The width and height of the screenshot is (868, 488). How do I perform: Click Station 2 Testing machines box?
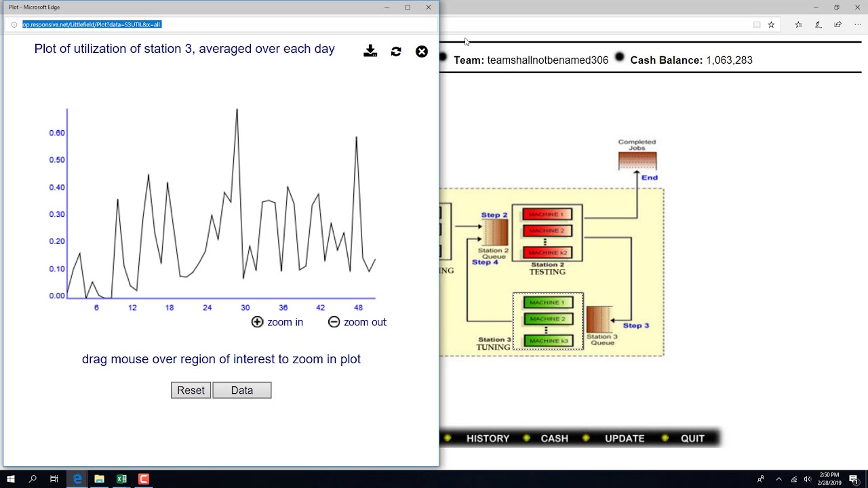547,232
